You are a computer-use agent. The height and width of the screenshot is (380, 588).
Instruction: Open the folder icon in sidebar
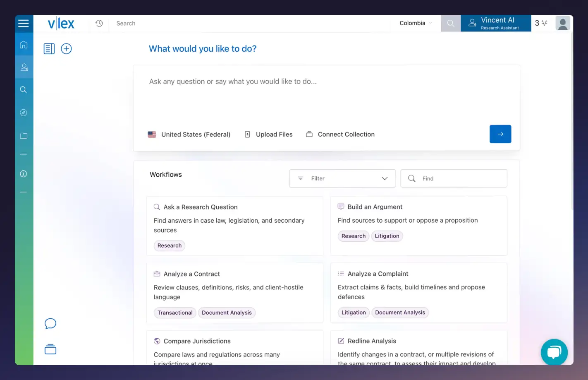(x=24, y=136)
